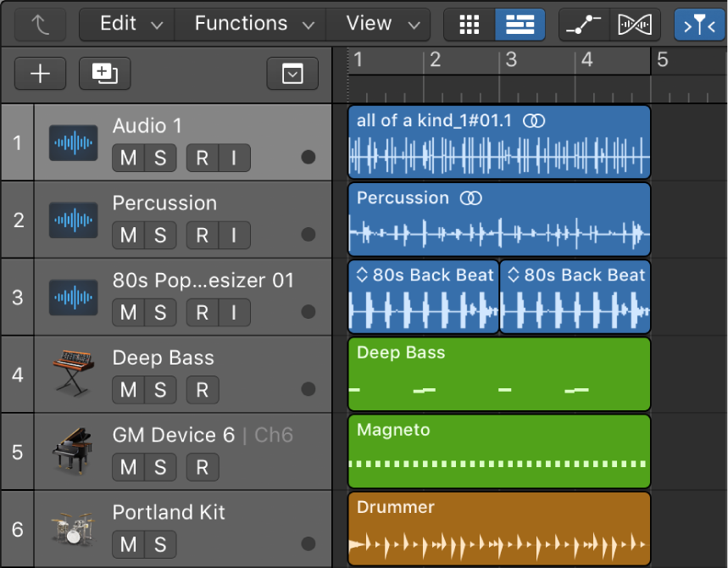Switch to tracks list view icon
The width and height of the screenshot is (728, 568).
coord(520,24)
